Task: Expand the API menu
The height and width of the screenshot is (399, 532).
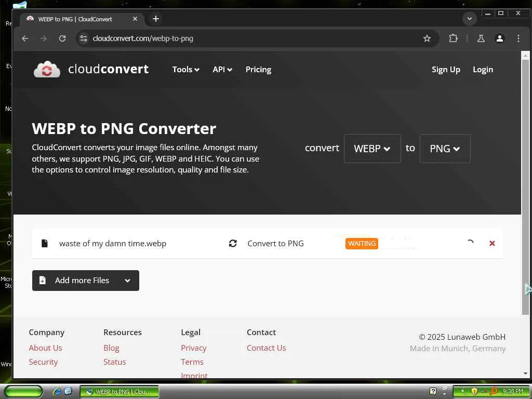Action: (222, 70)
